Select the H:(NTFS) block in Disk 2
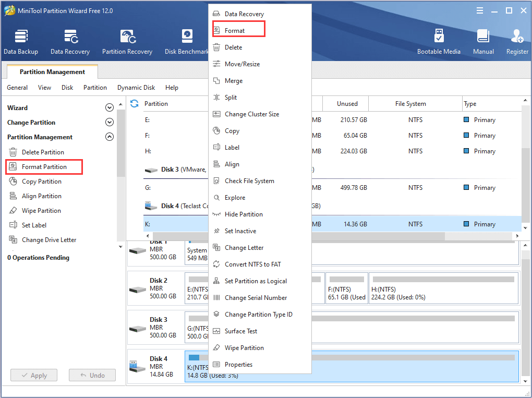The height and width of the screenshot is (398, 532). point(443,288)
